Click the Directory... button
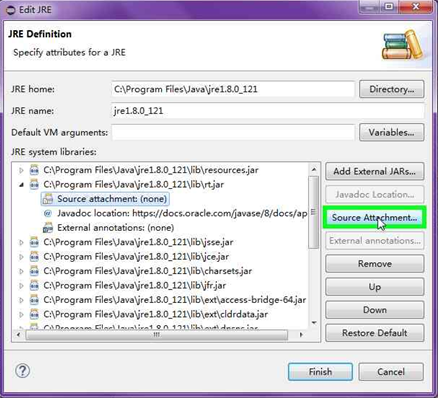This screenshot has height=398, width=438. 392,89
